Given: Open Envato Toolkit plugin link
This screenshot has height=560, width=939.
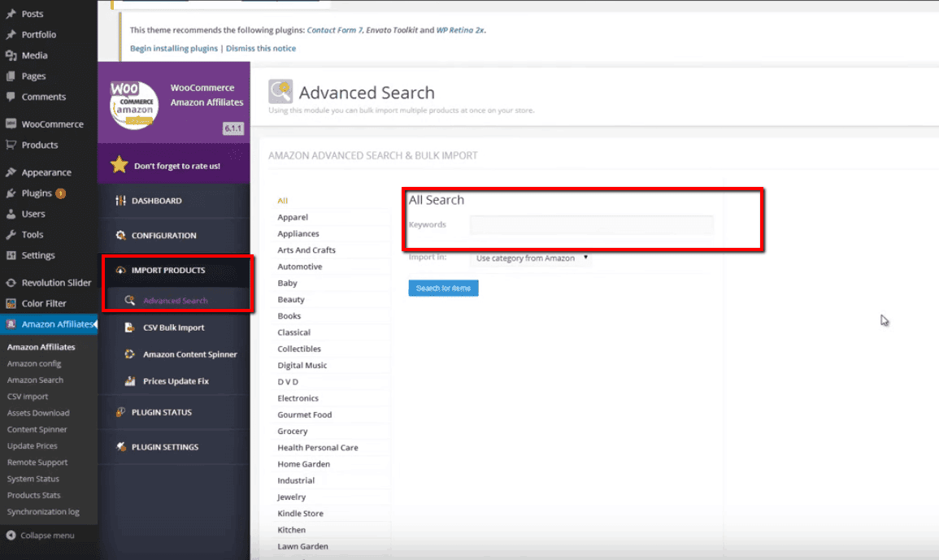Looking at the screenshot, I should 392,30.
